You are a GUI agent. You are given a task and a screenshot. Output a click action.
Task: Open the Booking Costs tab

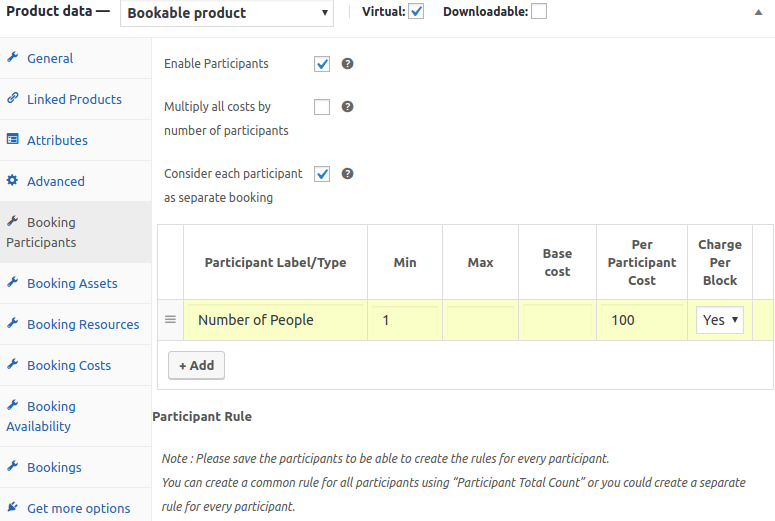click(76, 365)
